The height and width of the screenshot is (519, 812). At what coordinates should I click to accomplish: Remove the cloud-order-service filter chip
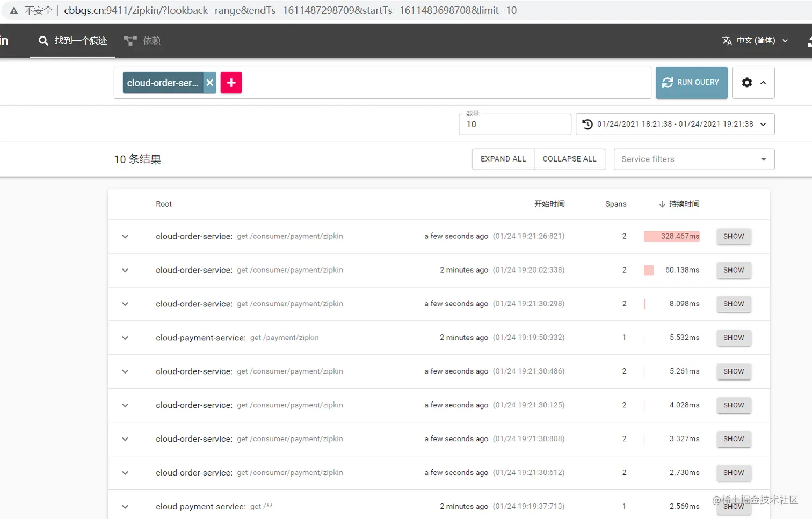click(210, 83)
